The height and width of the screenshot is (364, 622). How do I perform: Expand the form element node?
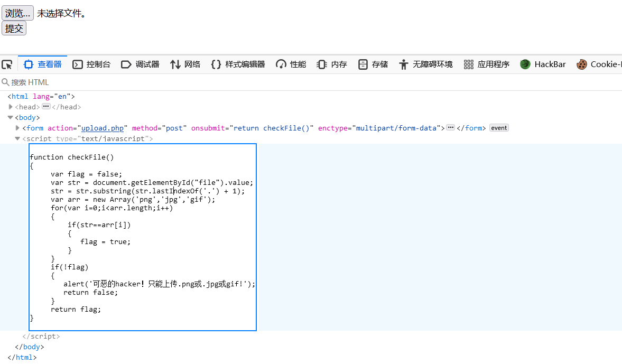[x=18, y=128]
